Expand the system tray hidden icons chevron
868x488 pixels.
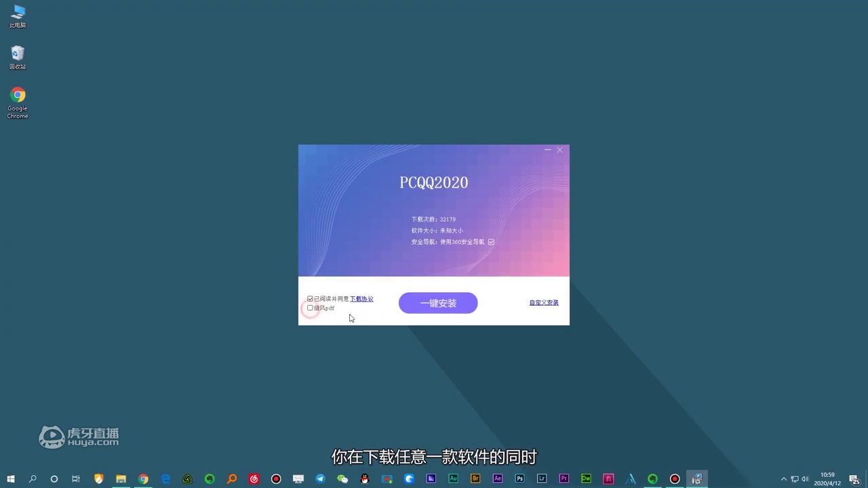[x=784, y=479]
